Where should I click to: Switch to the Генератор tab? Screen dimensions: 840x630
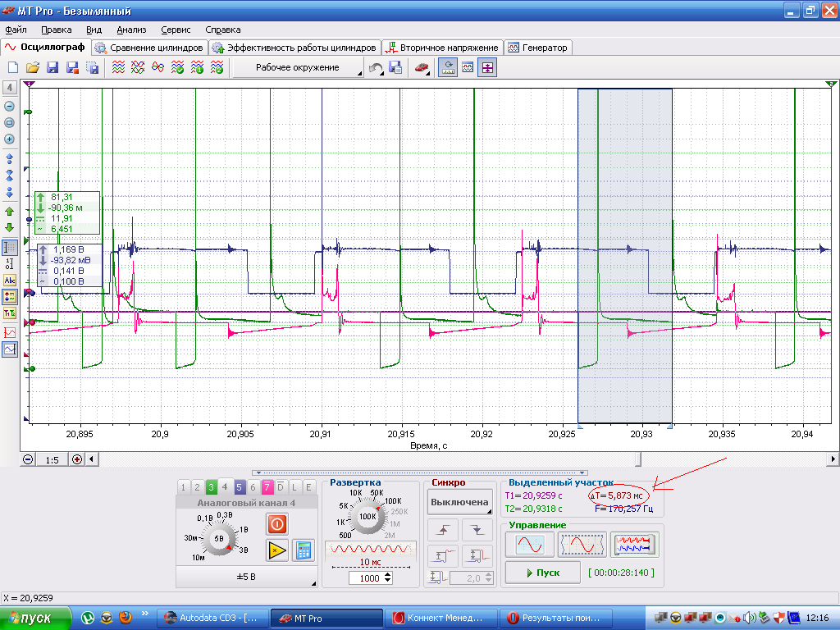point(538,48)
